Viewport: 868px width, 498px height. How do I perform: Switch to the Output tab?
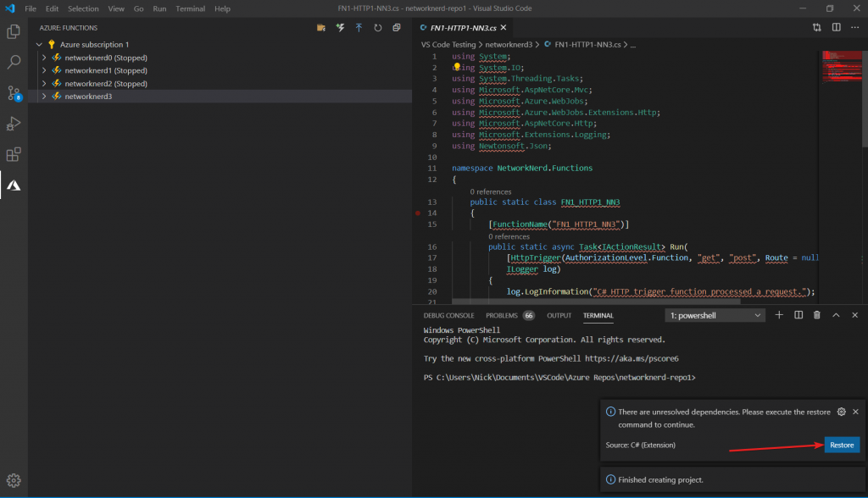pyautogui.click(x=559, y=315)
